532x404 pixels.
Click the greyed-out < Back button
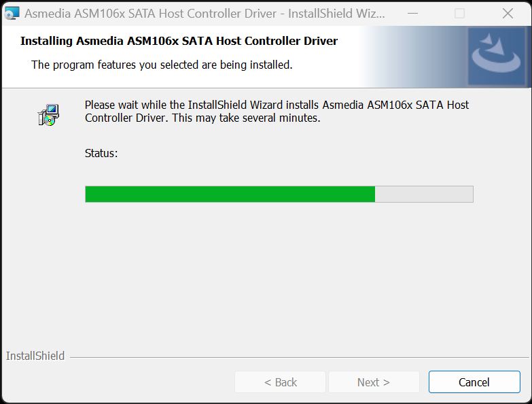pyautogui.click(x=280, y=382)
